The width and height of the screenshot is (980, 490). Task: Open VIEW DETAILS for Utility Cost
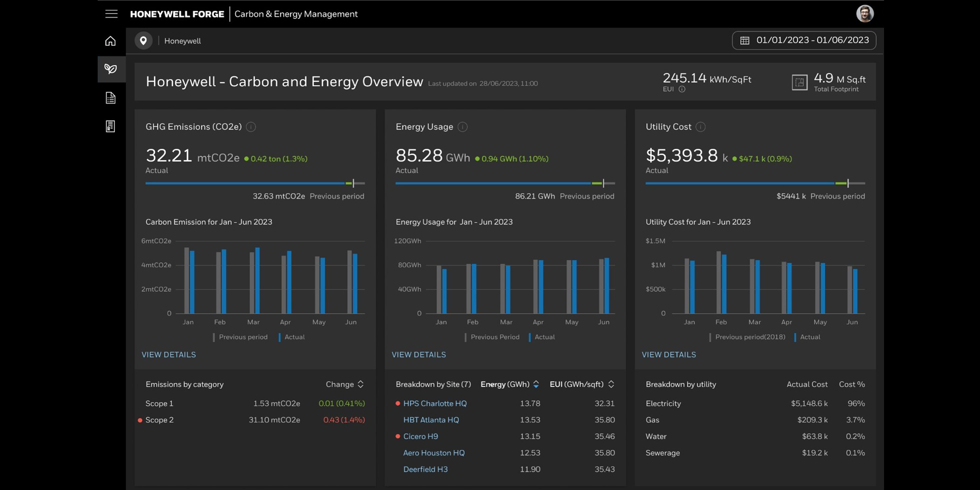(x=668, y=355)
